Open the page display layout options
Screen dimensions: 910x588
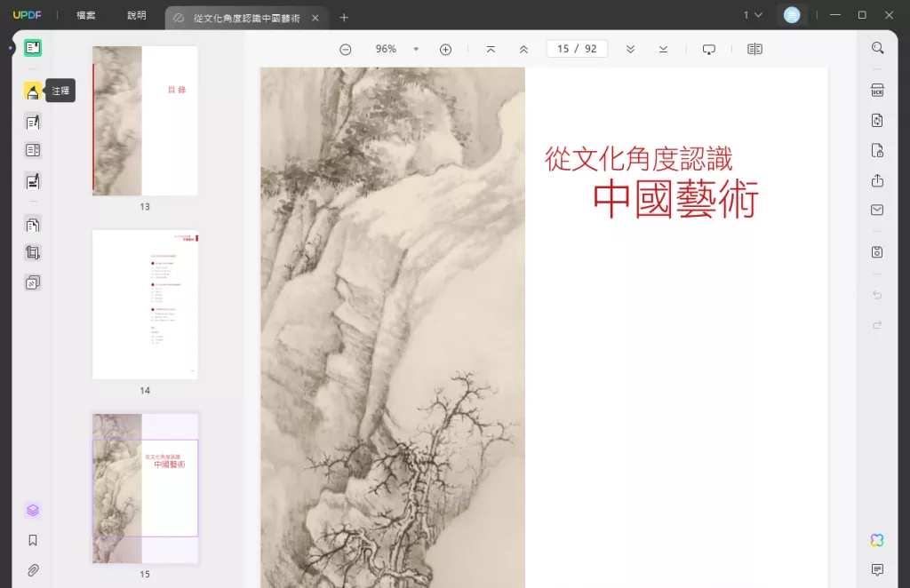point(755,49)
